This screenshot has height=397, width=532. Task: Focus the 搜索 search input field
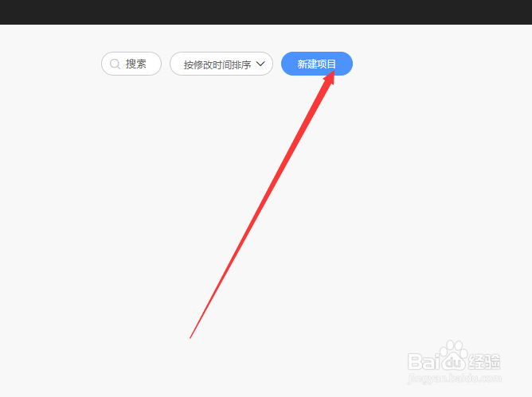click(131, 64)
